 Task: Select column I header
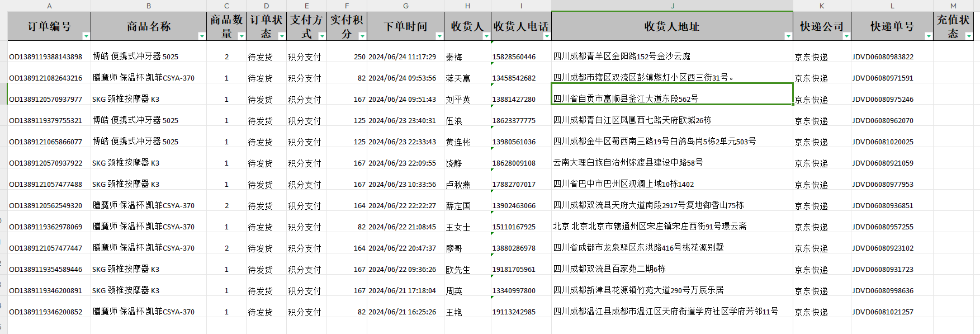coord(521,6)
